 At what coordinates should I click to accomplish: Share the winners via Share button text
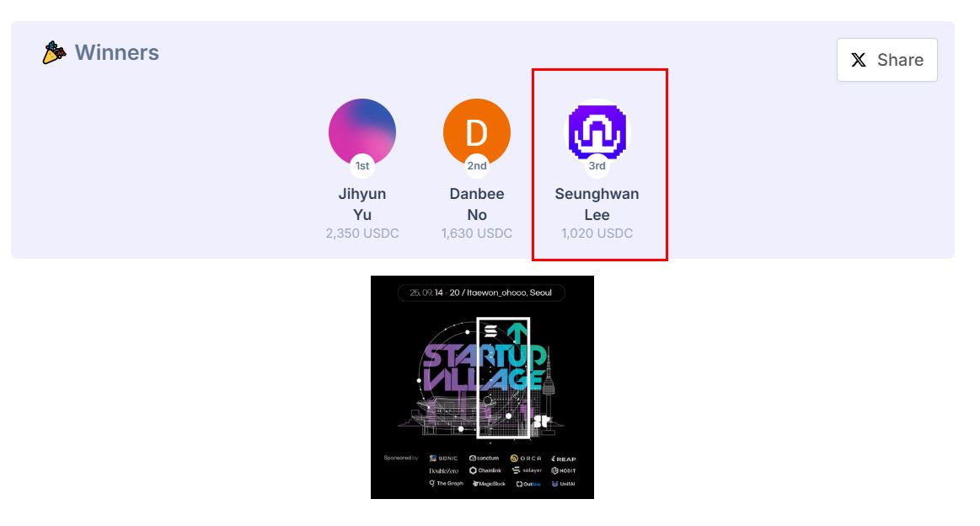click(x=900, y=60)
